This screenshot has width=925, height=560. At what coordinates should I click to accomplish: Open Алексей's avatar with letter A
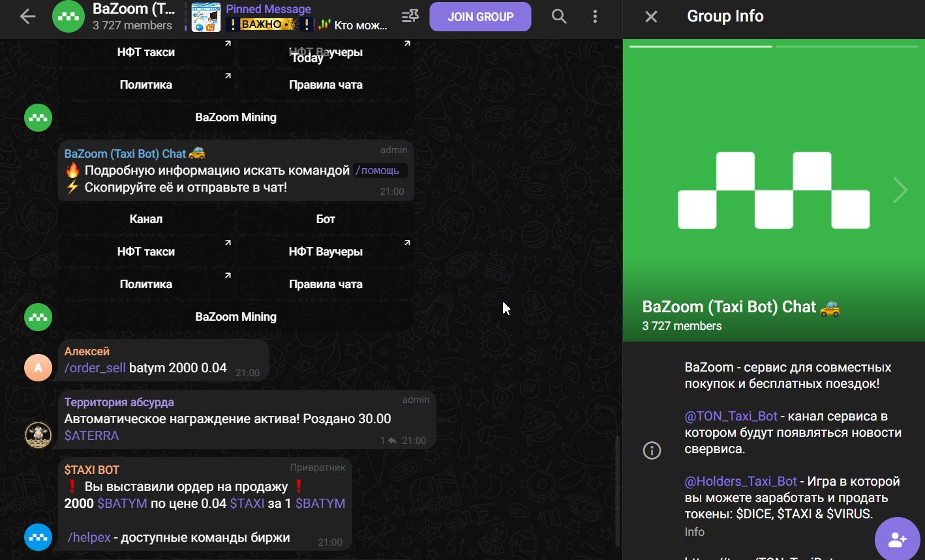click(x=38, y=368)
